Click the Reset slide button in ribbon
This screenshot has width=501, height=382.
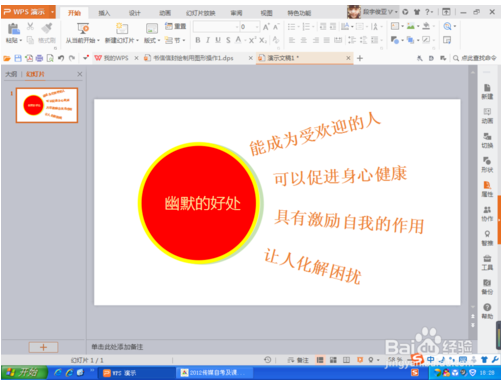(x=175, y=26)
